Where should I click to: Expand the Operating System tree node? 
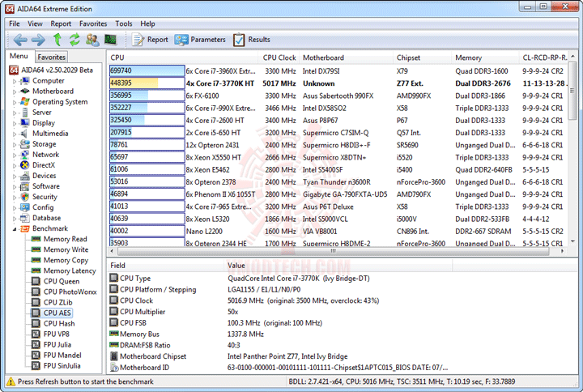point(15,102)
